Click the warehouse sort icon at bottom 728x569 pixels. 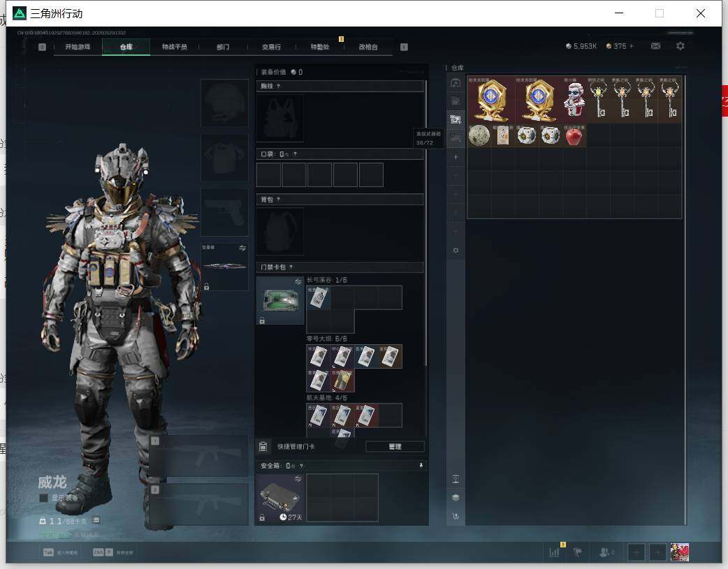tap(456, 516)
